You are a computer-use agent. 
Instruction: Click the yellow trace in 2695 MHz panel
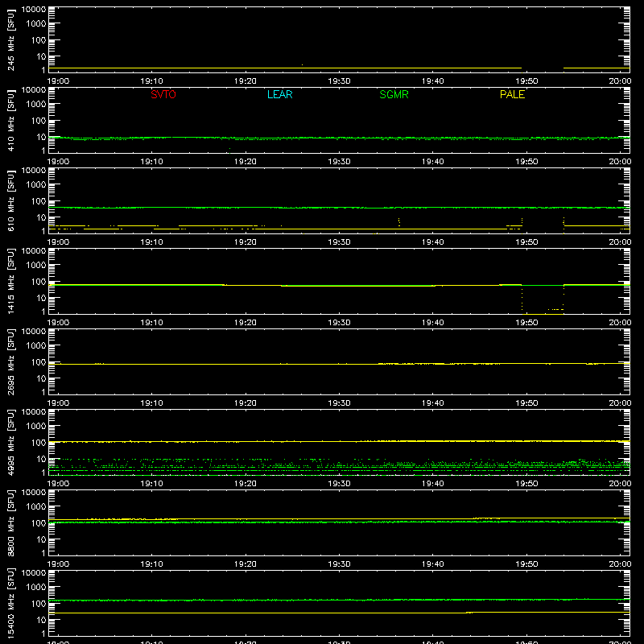coord(339,364)
